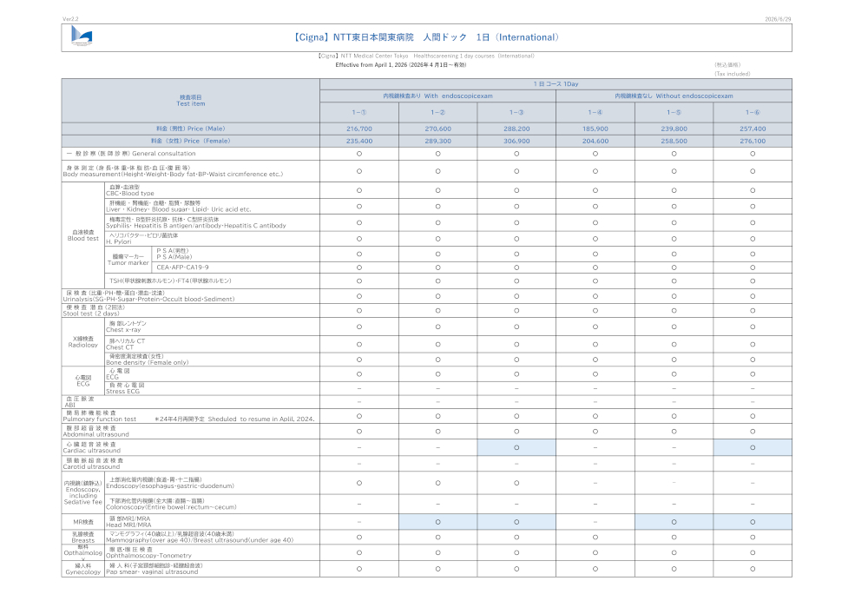This screenshot has height=614, width=868.
Task: Click the '(Tax included)' note
Action: pos(732,74)
